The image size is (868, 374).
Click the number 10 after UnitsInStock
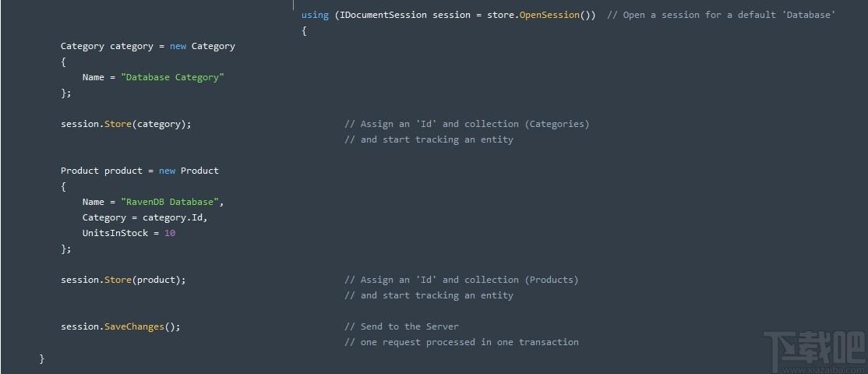coord(170,233)
